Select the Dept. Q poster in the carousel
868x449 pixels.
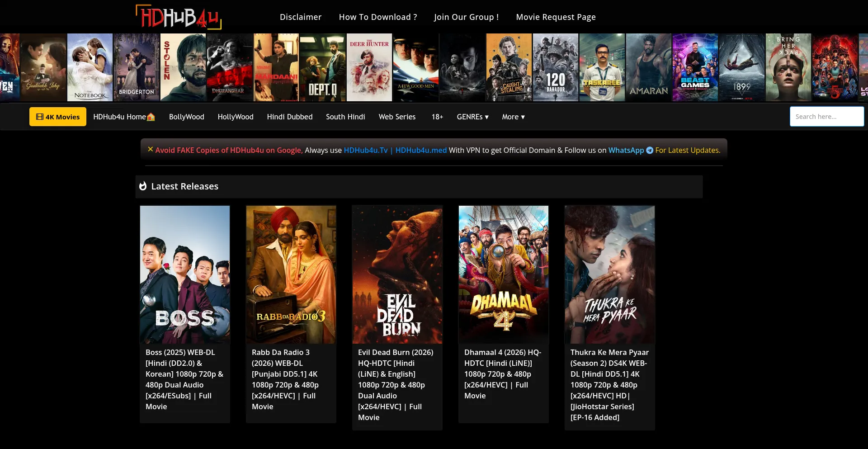tap(323, 67)
